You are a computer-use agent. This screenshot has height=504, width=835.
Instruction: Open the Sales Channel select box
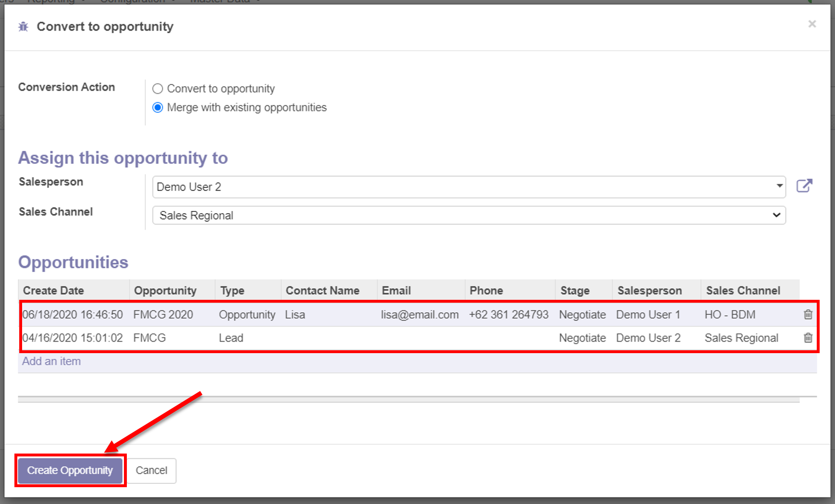coord(469,215)
